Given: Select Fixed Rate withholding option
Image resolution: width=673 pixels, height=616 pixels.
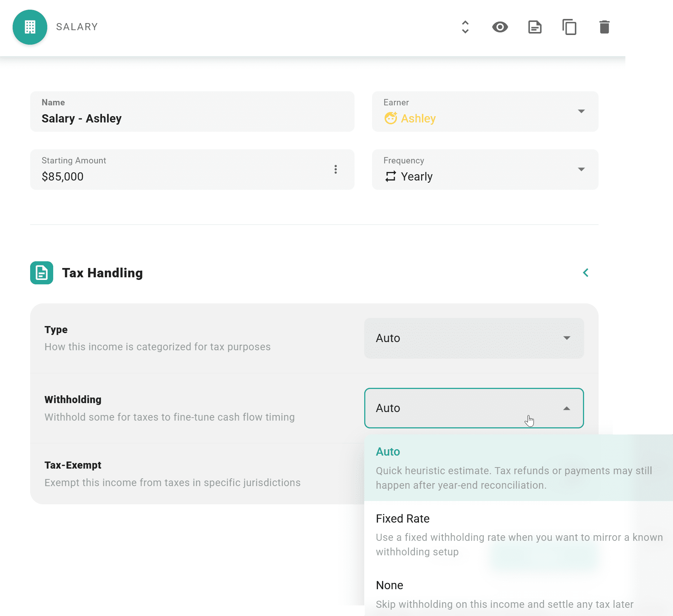Looking at the screenshot, I should (519, 534).
